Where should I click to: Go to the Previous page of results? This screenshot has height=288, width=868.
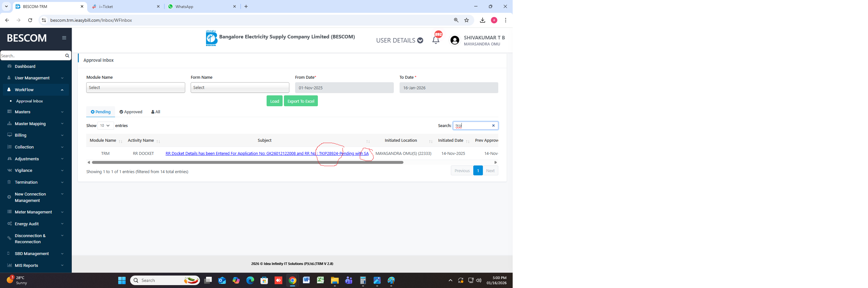click(x=462, y=171)
